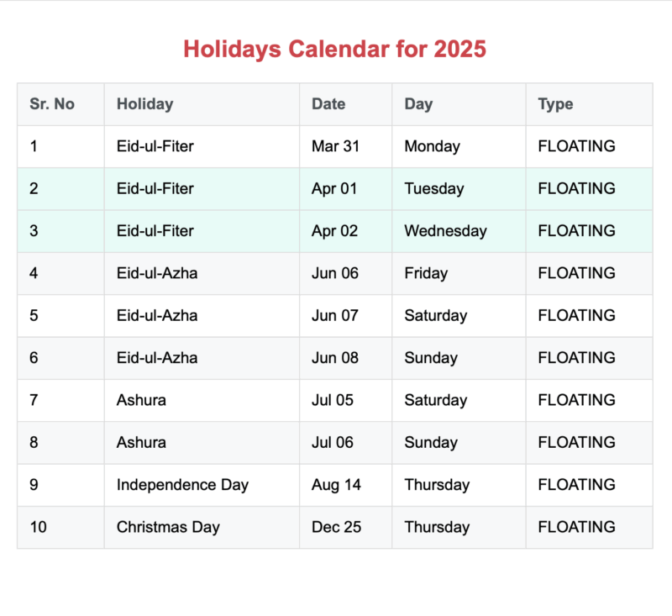672x616 pixels.
Task: Click the 'Christmas Day' holiday cell
Action: tap(168, 527)
